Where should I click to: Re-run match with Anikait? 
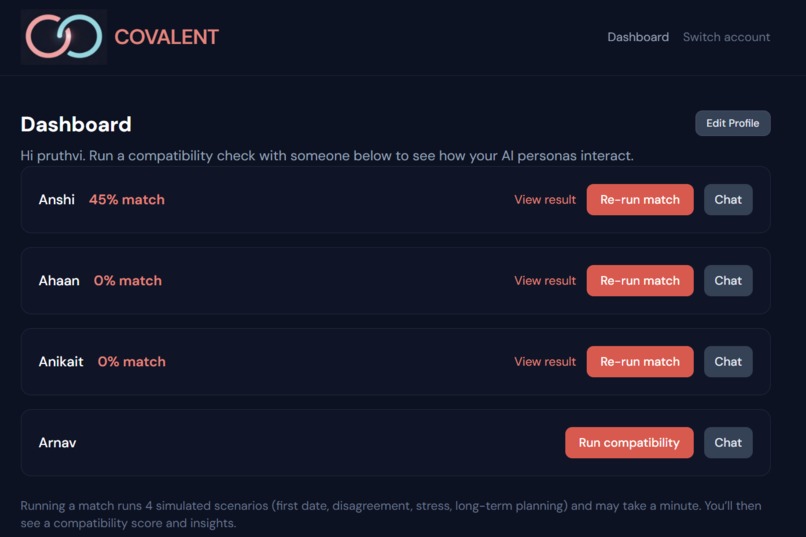pos(640,362)
